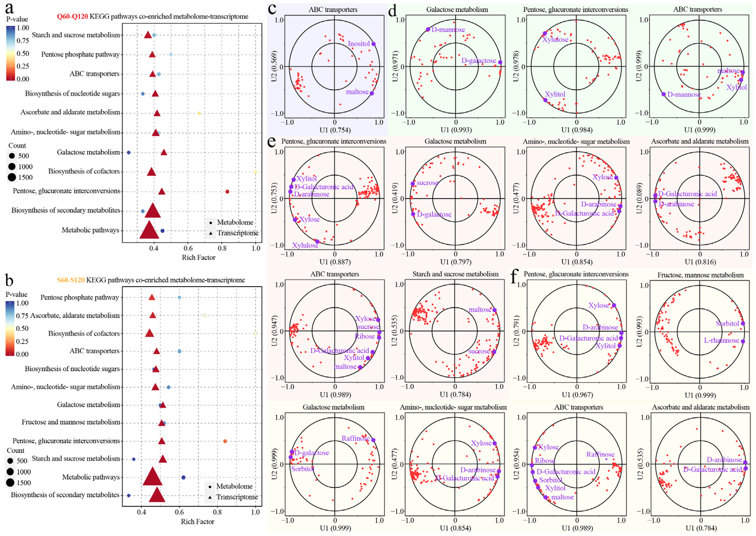The height and width of the screenshot is (536, 756).
Task: Select the L-rhamnose marker in Fructose, mannose plot
Action: (743, 341)
